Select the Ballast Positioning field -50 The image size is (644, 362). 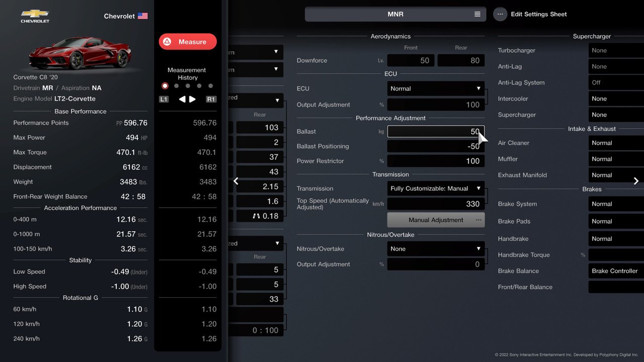pos(436,146)
